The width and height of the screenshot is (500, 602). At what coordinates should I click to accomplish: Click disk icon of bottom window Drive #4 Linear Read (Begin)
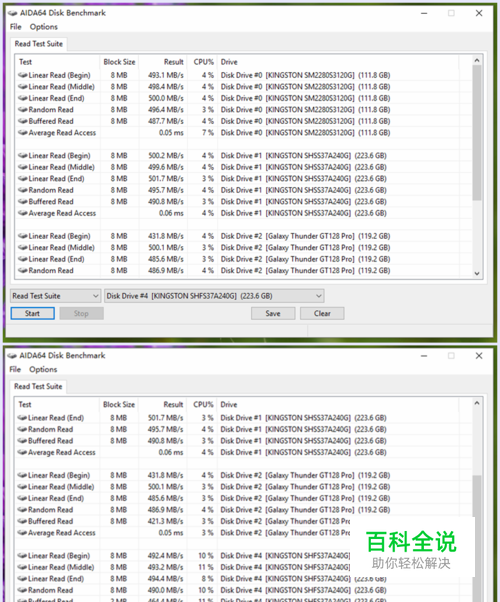pos(22,556)
